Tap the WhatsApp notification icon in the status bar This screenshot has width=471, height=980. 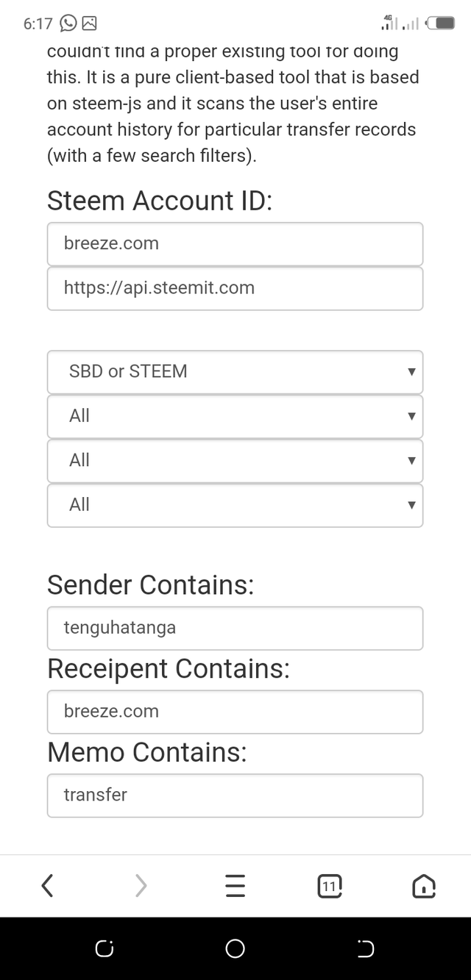pos(68,23)
